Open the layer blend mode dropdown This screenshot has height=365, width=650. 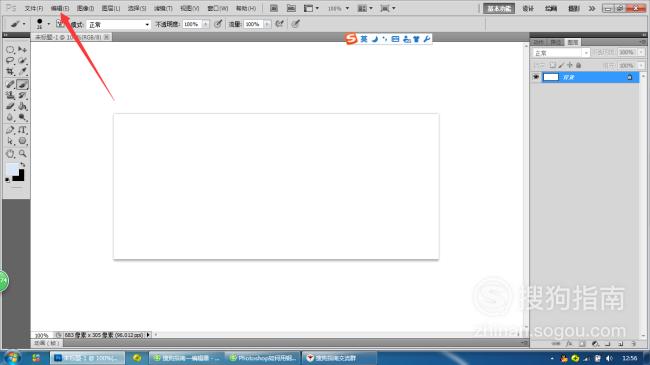point(561,53)
